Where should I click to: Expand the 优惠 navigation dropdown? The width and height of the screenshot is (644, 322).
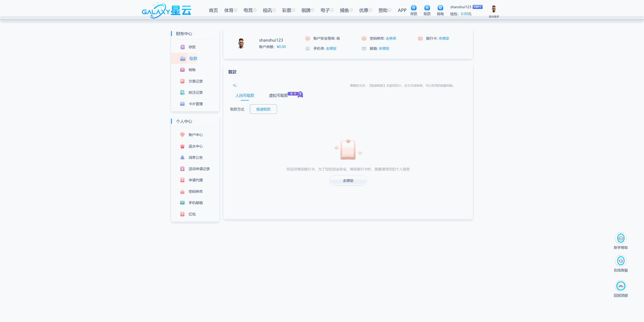(x=365, y=10)
